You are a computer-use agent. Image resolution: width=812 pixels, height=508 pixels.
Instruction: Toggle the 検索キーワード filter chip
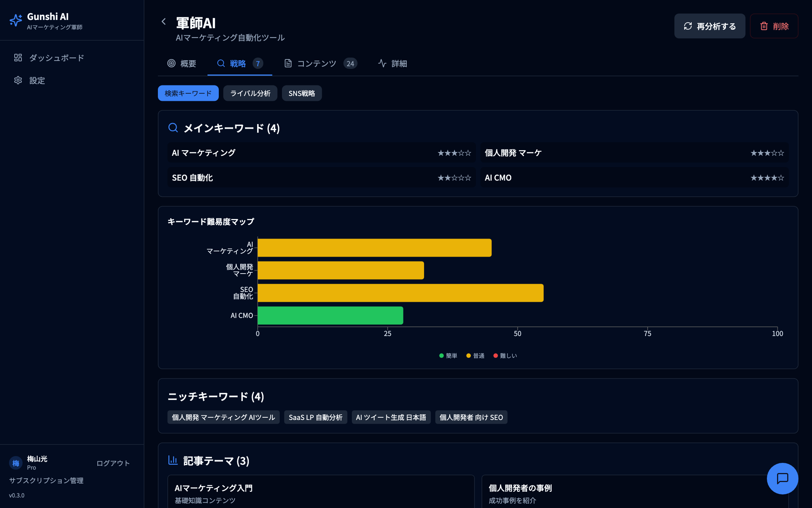[x=188, y=93]
